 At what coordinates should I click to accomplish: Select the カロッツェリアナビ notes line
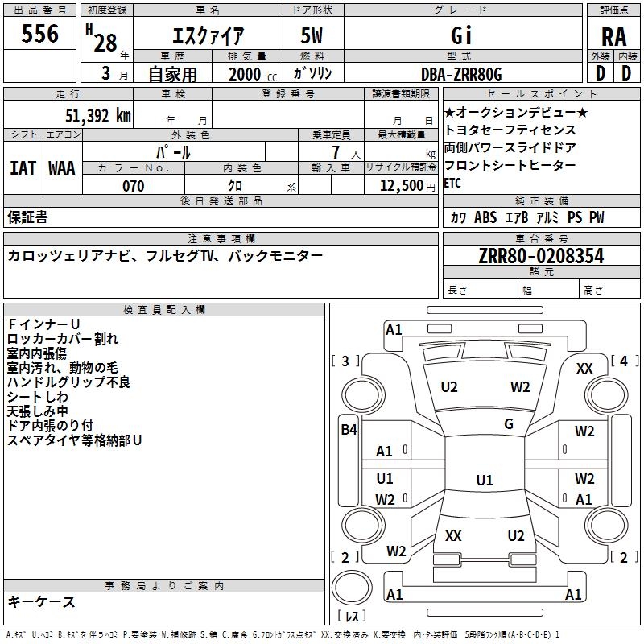pyautogui.click(x=165, y=255)
